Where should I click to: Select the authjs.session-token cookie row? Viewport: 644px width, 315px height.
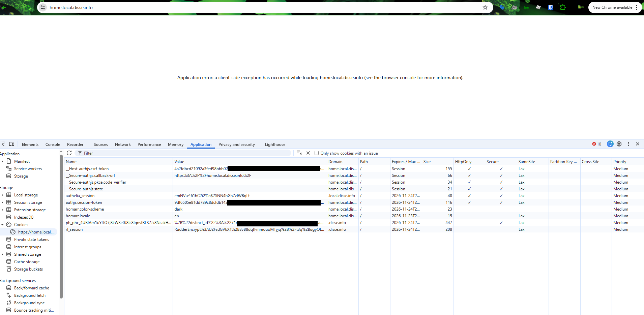(x=354, y=202)
